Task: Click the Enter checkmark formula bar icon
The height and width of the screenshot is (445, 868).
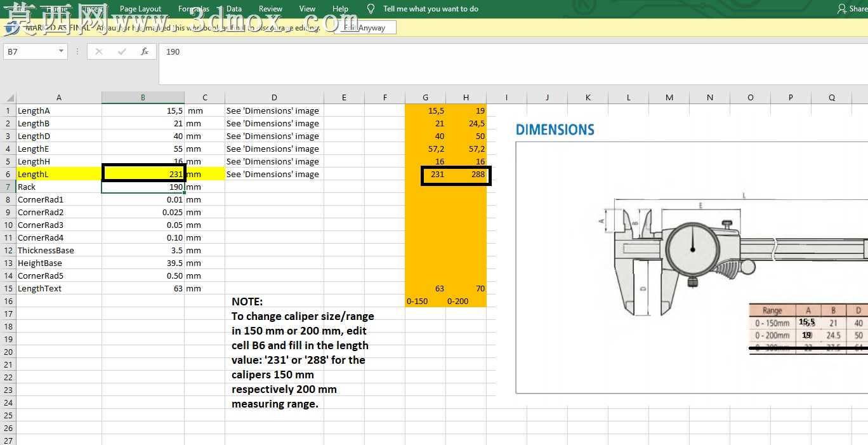Action: 122,51
